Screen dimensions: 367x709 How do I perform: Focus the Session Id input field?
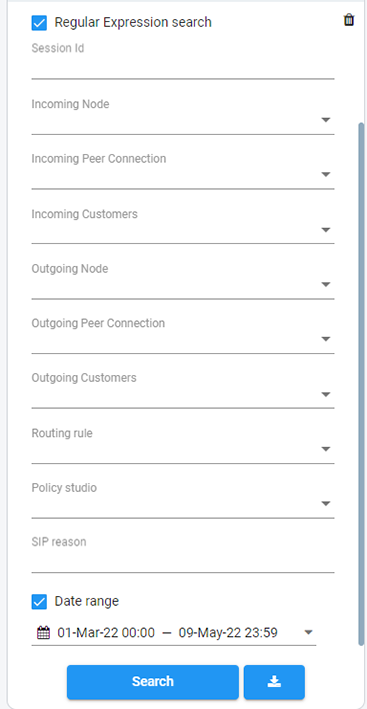[x=183, y=67]
